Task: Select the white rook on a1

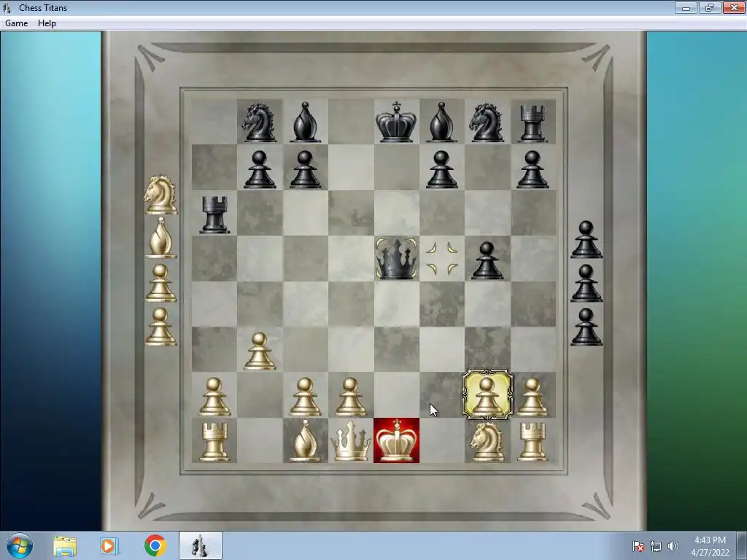Action: coord(214,441)
